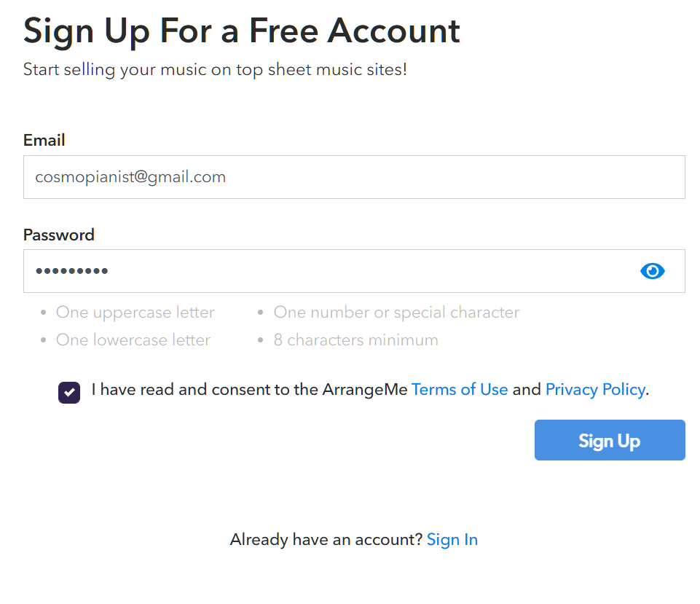Focus the Email input field
Screen dimensions: 700x604
tap(354, 177)
